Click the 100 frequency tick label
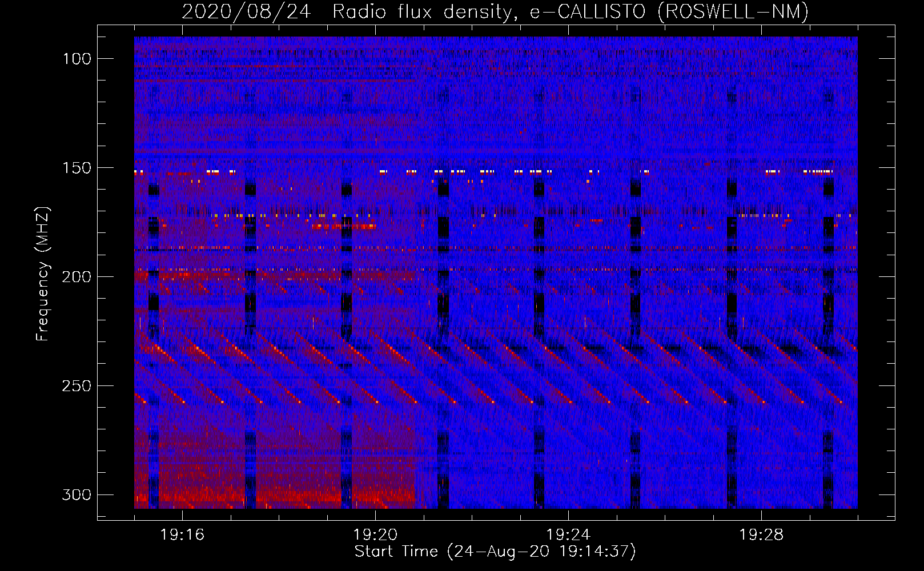924x571 pixels. 77,59
